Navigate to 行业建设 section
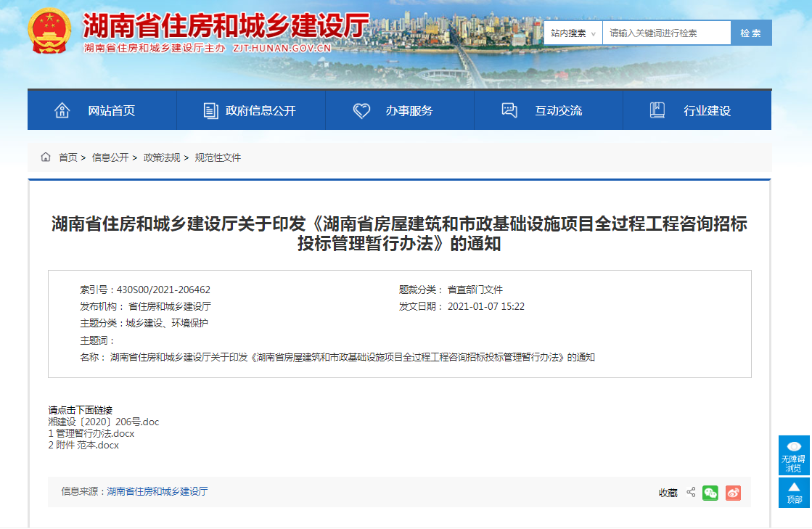The image size is (812, 529). coord(697,111)
